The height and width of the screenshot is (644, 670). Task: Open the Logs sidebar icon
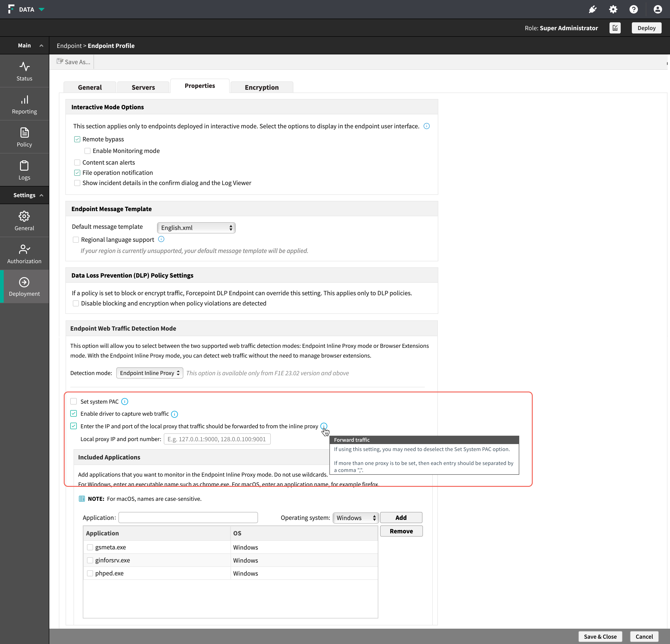pos(24,166)
